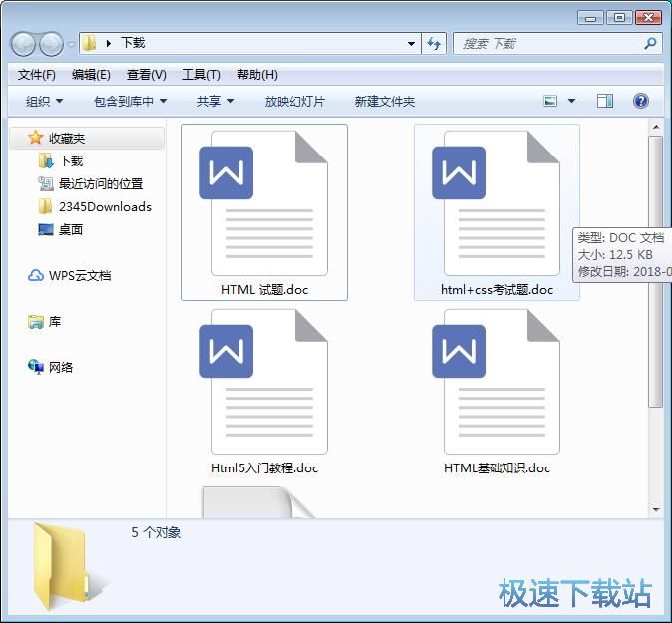Open the 帮助(H) menu
Screen dimensions: 672x623
257,75
